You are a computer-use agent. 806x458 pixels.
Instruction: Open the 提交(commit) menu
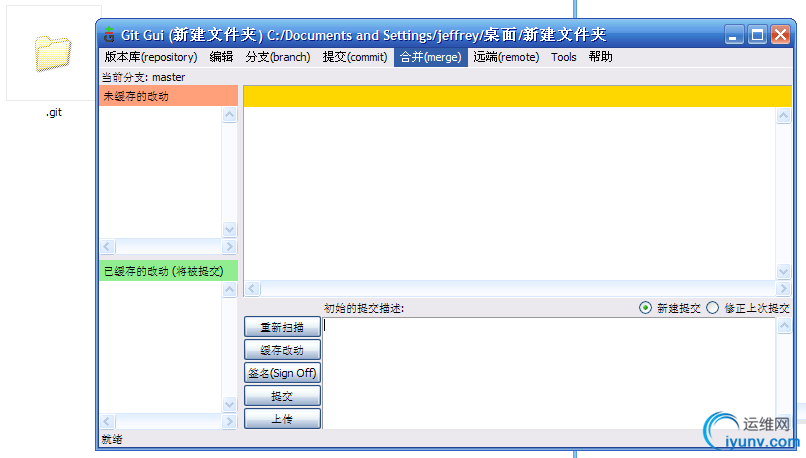coord(355,57)
